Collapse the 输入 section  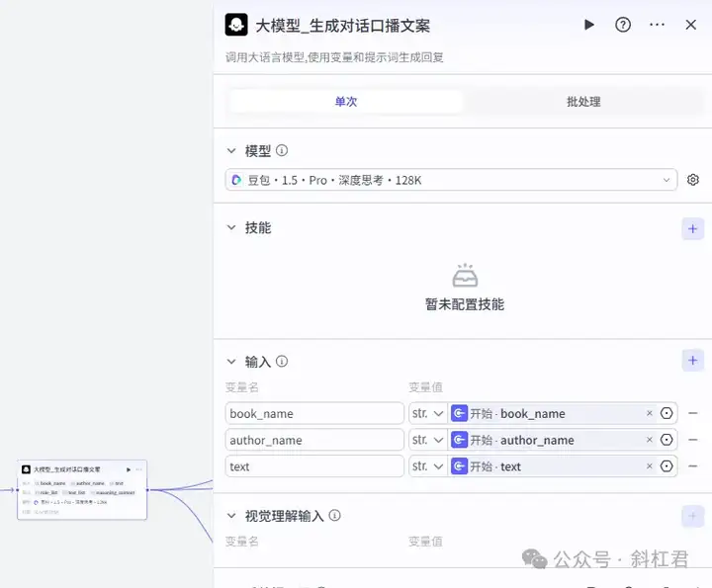click(231, 362)
